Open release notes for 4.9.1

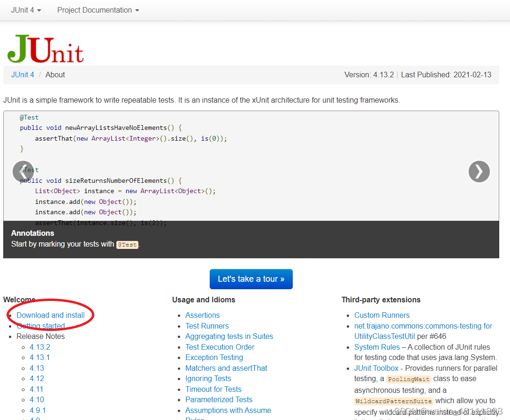[x=38, y=410]
